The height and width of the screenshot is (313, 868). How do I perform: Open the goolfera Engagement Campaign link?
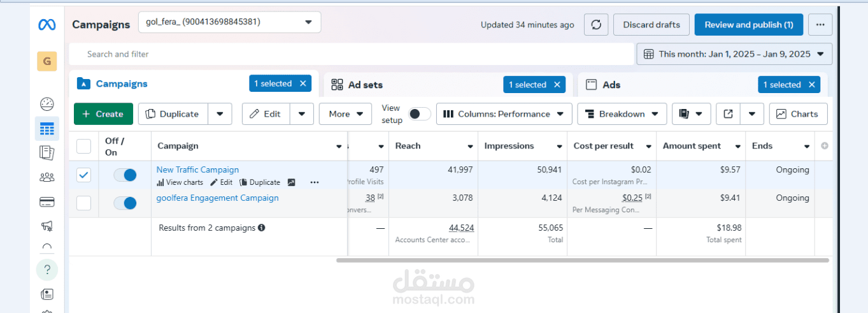click(x=218, y=198)
